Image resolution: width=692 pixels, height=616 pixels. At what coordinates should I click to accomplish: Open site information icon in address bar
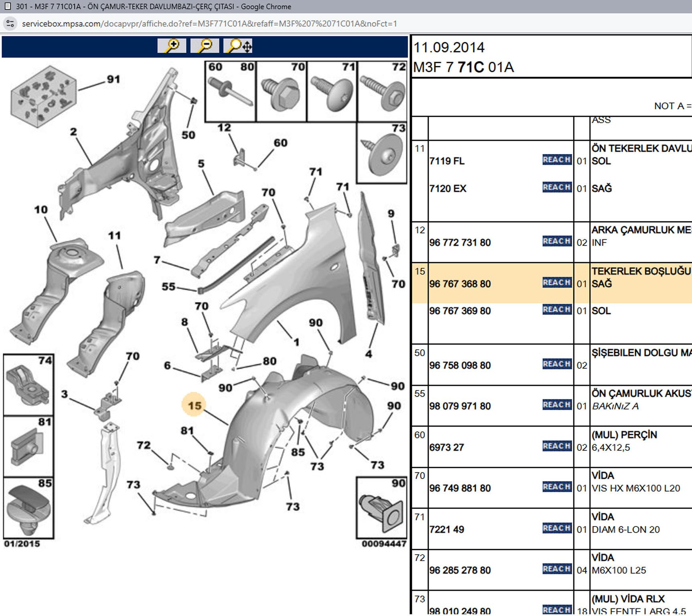[x=10, y=24]
